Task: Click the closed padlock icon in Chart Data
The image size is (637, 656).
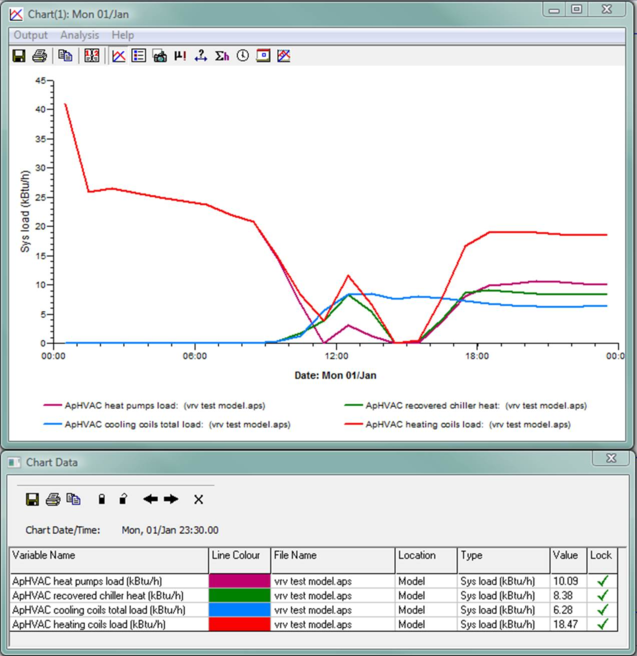Action: (100, 499)
